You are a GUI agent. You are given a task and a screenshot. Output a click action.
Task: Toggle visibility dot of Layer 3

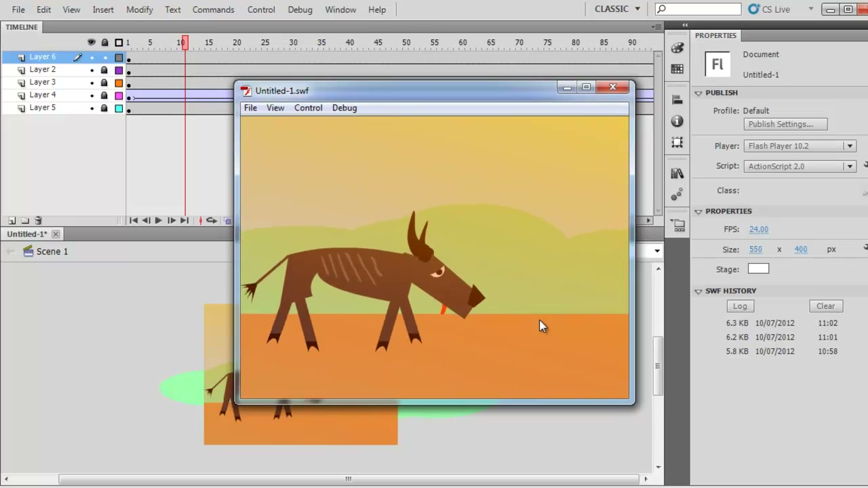coord(92,83)
